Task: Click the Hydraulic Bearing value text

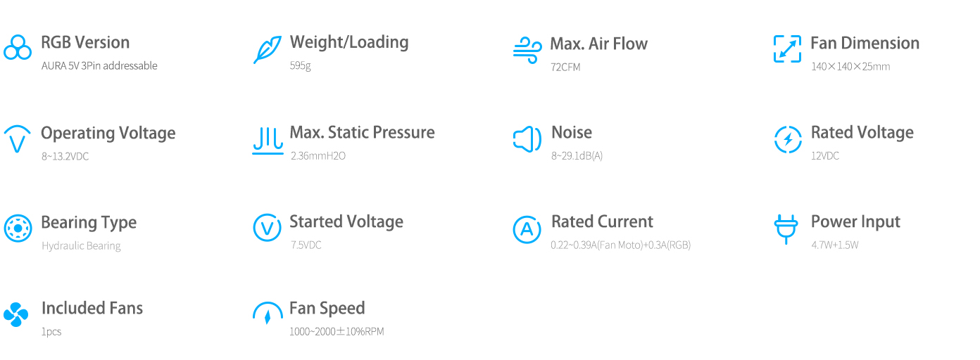Action: pos(81,246)
